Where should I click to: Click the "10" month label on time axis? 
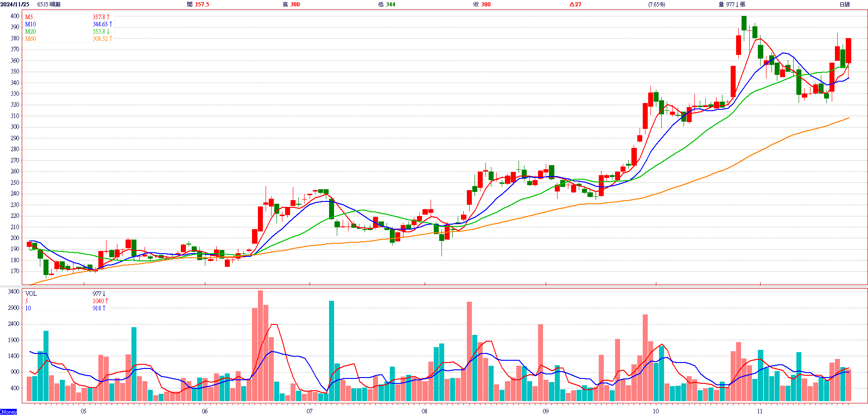point(656,411)
